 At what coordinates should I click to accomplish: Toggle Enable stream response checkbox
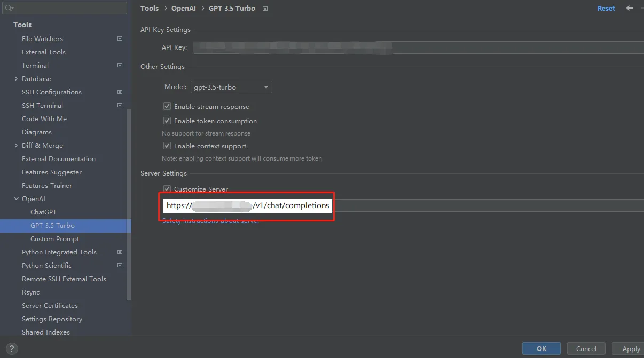click(167, 106)
